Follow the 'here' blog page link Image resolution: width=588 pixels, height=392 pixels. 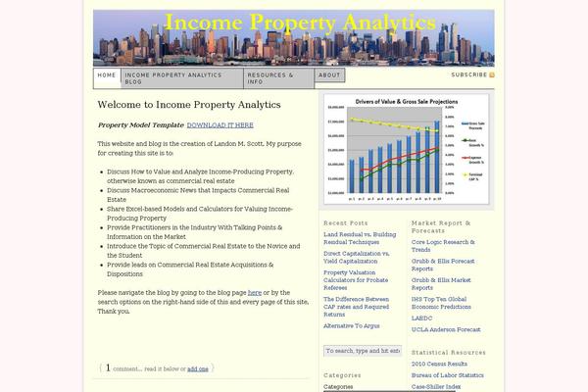pos(255,293)
